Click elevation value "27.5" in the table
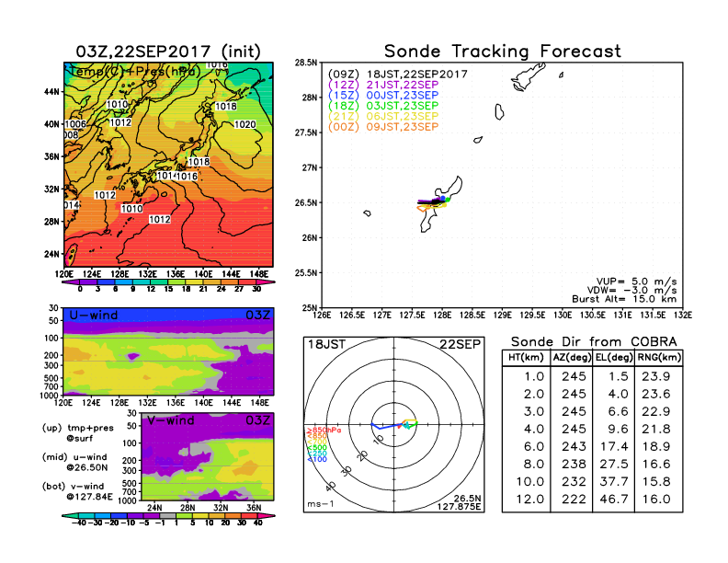 tap(614, 465)
